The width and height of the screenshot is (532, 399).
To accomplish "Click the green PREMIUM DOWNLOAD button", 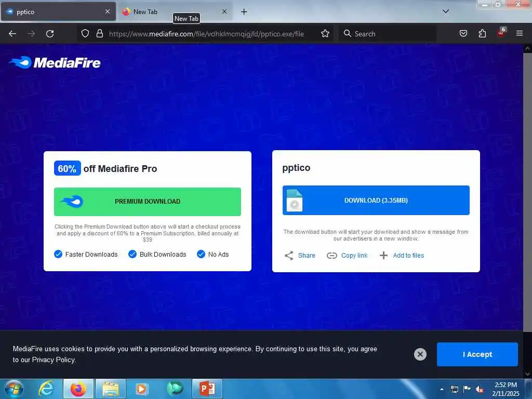I will pos(147,202).
